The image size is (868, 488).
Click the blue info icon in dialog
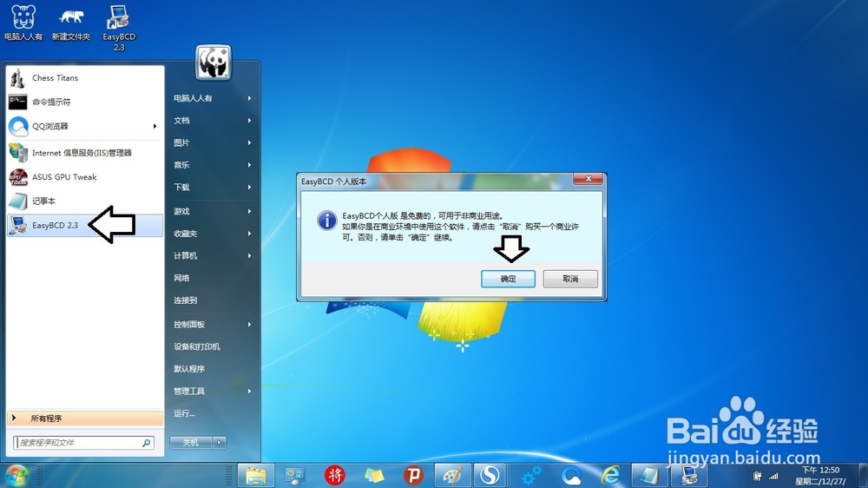[327, 220]
